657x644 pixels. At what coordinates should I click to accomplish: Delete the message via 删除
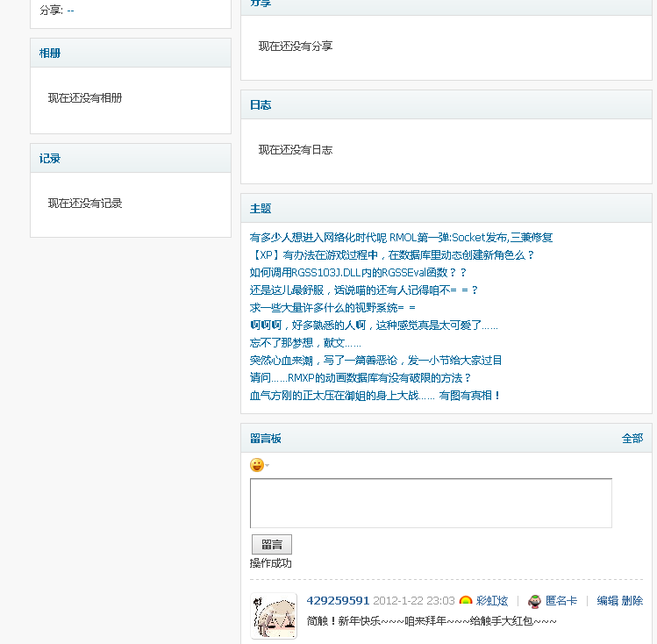pos(632,601)
